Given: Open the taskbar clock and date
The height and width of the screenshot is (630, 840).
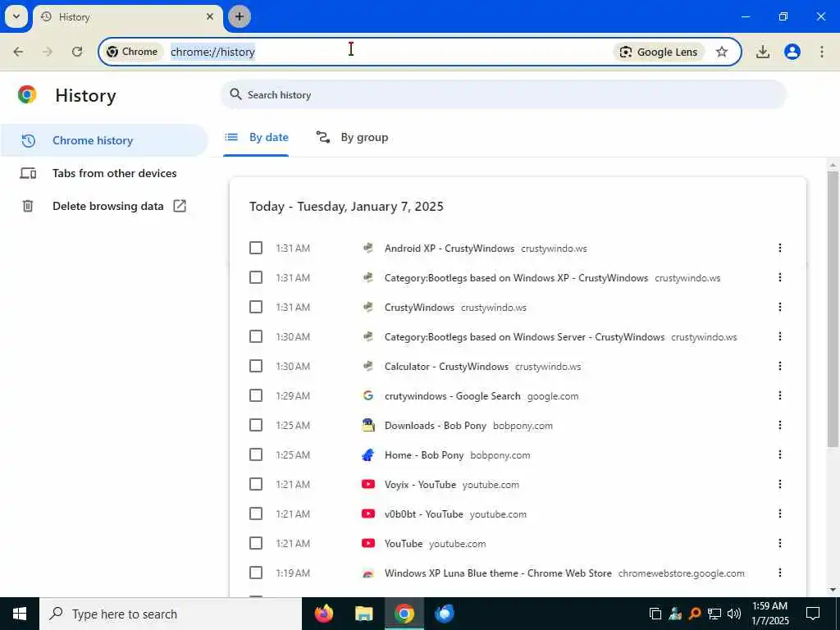Looking at the screenshot, I should (770, 614).
